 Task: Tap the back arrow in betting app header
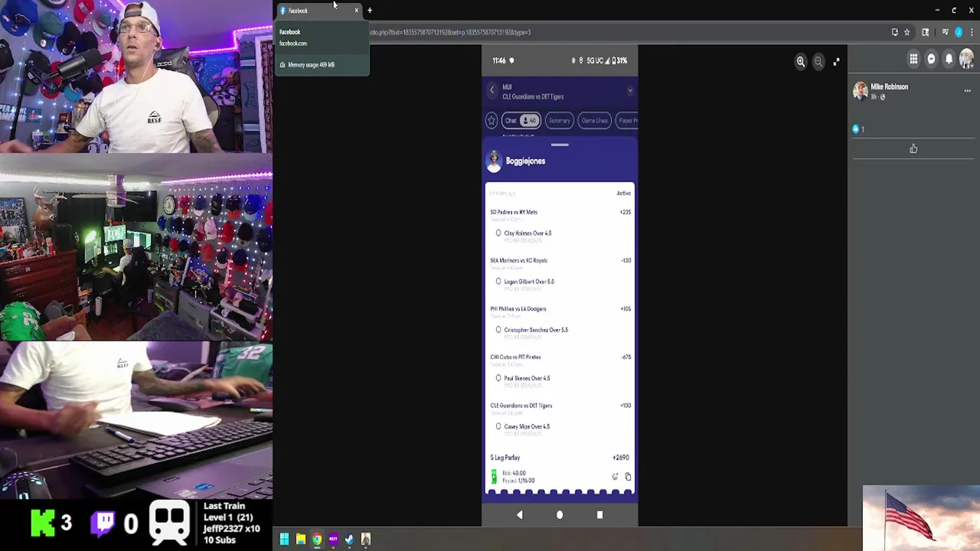(x=492, y=90)
